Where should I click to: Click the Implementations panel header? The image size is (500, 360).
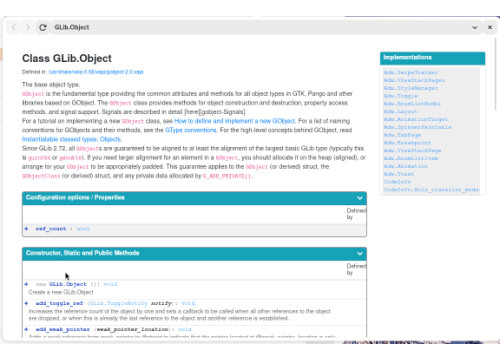point(432,58)
